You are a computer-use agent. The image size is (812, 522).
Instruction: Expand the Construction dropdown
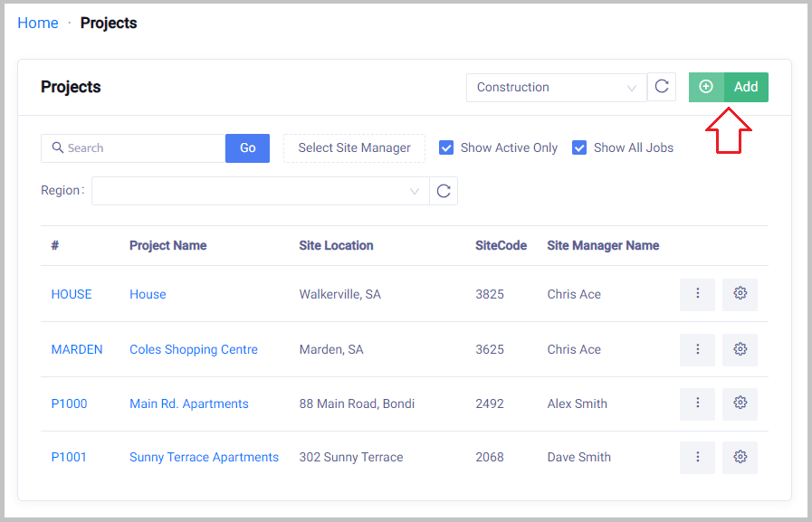(x=556, y=88)
